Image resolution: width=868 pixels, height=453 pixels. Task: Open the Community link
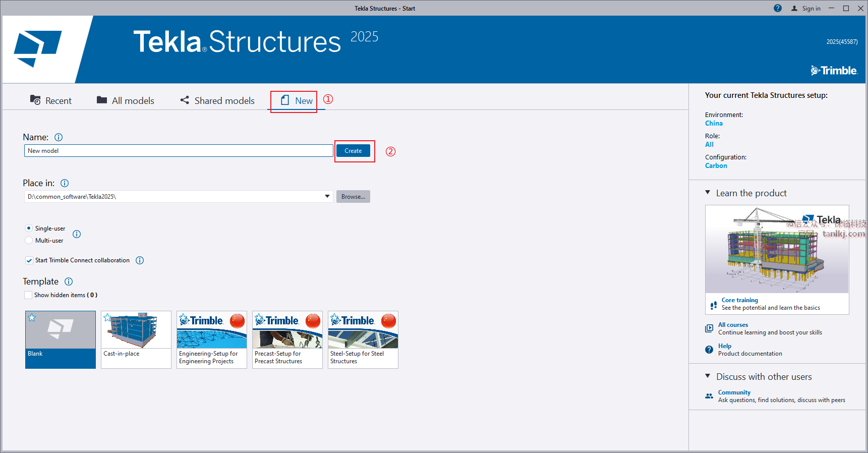[734, 392]
